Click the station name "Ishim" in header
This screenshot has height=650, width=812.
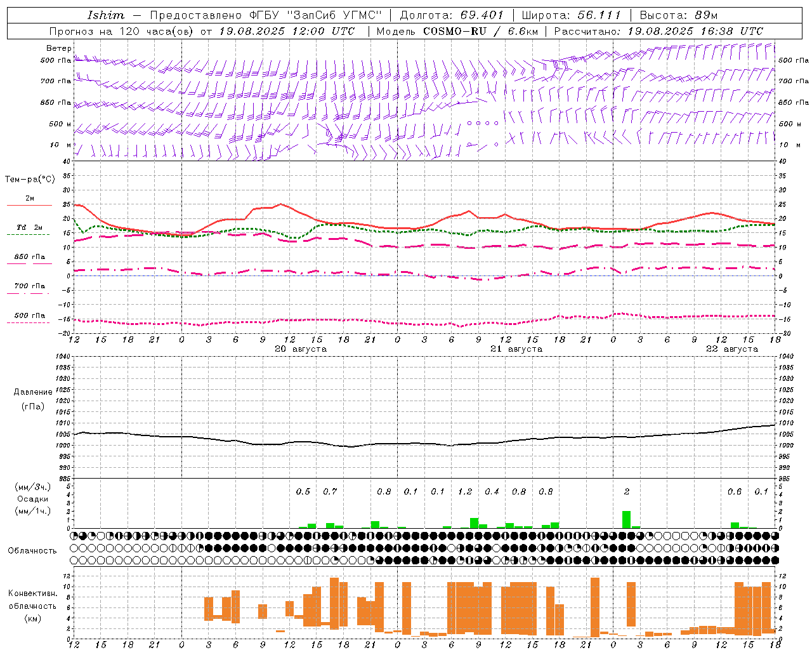(x=106, y=15)
